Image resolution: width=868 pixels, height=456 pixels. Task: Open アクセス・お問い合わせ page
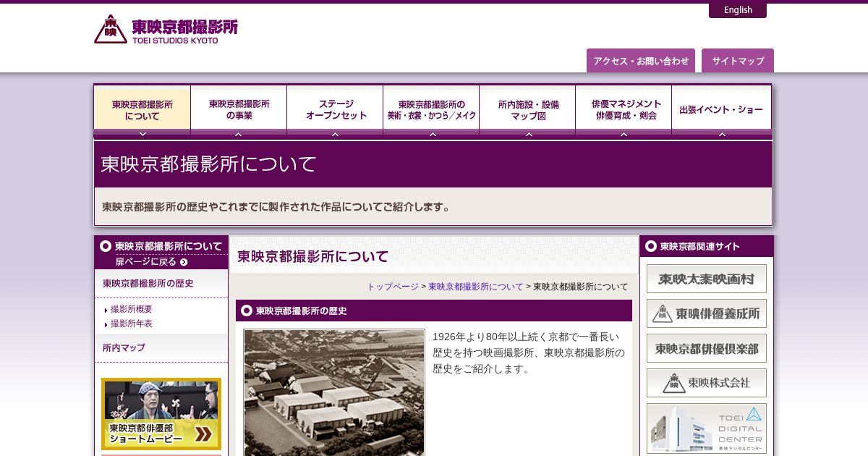641,61
